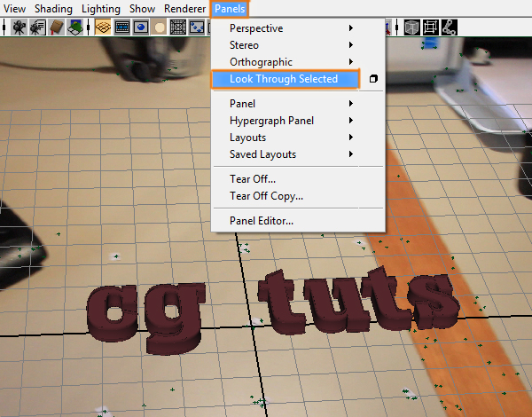
Task: Collapse the toolbar handle before Select Camera
Action: pyautogui.click(x=4, y=28)
